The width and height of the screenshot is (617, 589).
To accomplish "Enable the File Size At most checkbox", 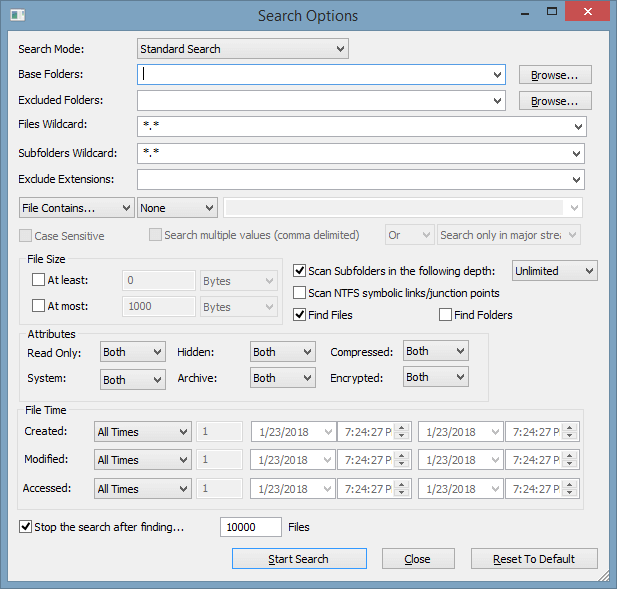I will 38,306.
